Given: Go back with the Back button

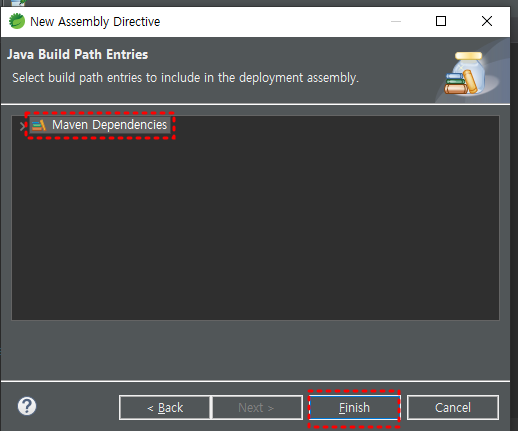Looking at the screenshot, I should point(165,408).
